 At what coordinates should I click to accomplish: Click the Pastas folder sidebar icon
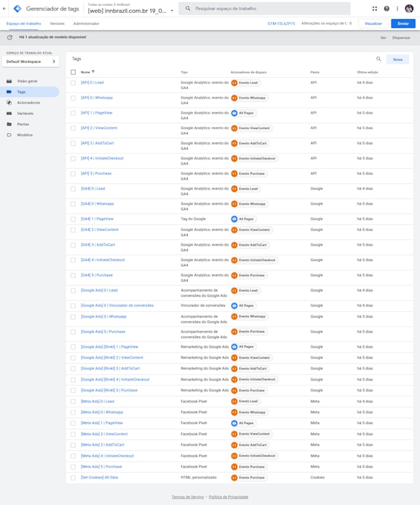9,124
